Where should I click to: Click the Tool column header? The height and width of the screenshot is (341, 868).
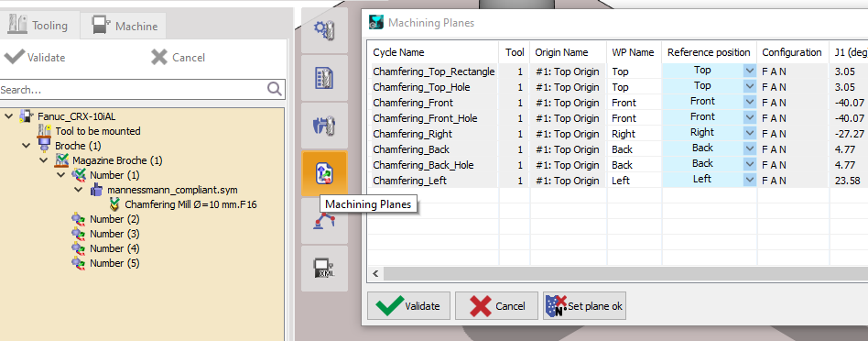pyautogui.click(x=515, y=52)
